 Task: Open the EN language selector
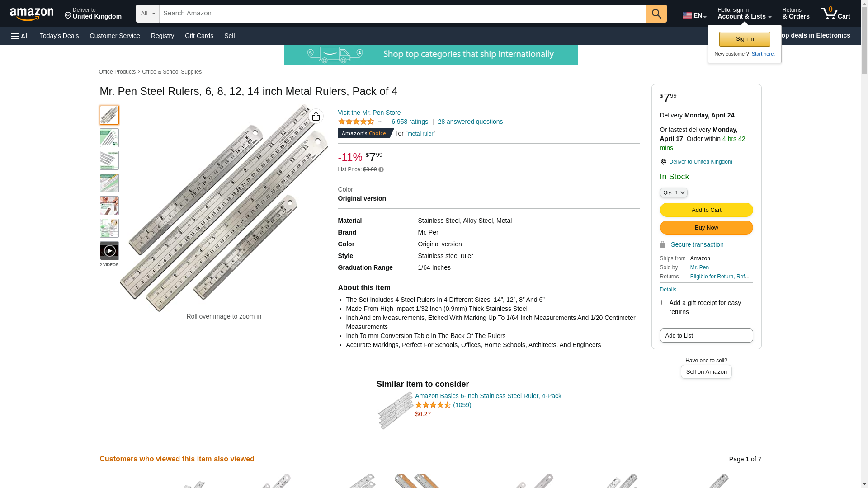(x=694, y=15)
